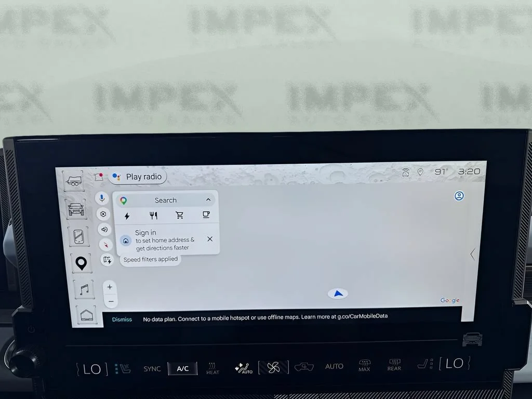Image resolution: width=532 pixels, height=399 pixels.
Task: Tap the power icon beside the knob
Action: pyautogui.click(x=31, y=329)
